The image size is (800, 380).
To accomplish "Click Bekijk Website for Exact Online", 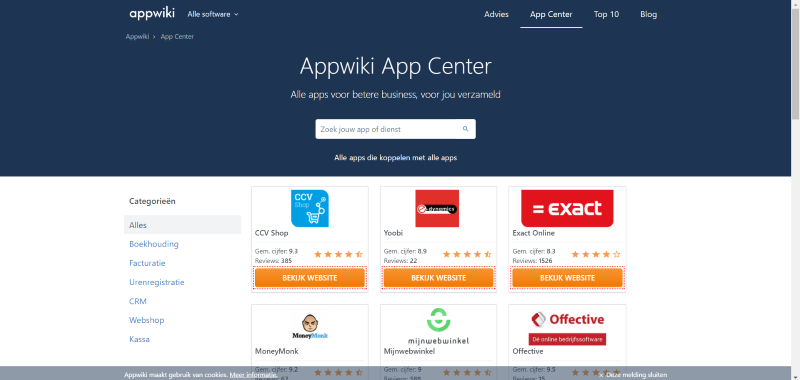I will [567, 278].
